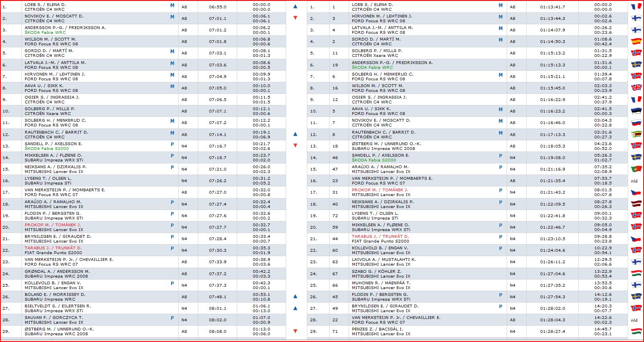The height and width of the screenshot is (342, 644).
Task: Click the Portugal flag in Araújo's 01:21:16.9 row
Action: pos(636,169)
